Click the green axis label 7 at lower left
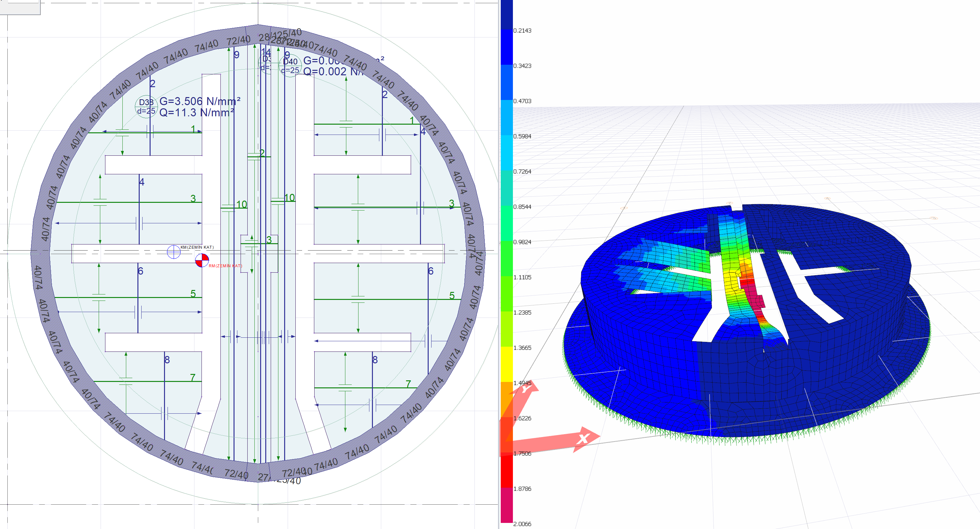This screenshot has height=529, width=980. tap(193, 377)
